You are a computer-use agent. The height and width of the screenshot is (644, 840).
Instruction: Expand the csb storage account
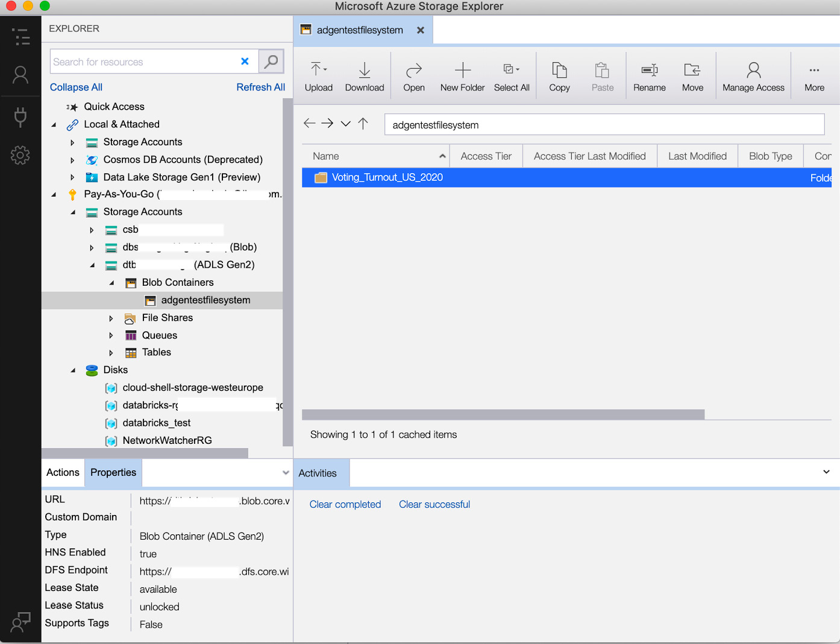(92, 230)
